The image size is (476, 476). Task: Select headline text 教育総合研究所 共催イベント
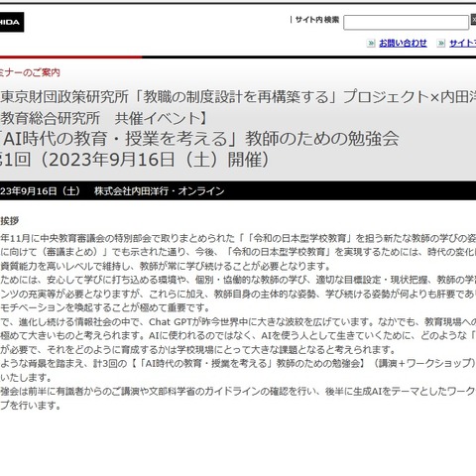(104, 118)
